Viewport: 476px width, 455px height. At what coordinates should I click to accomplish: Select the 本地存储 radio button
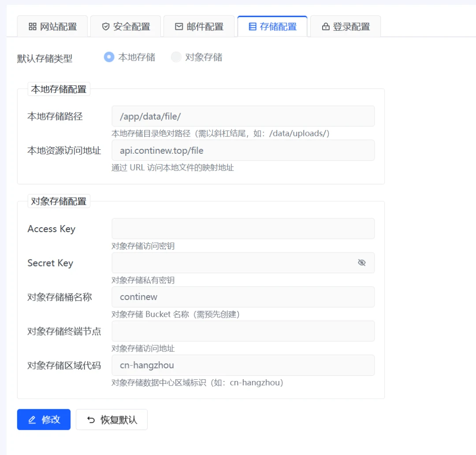click(109, 57)
